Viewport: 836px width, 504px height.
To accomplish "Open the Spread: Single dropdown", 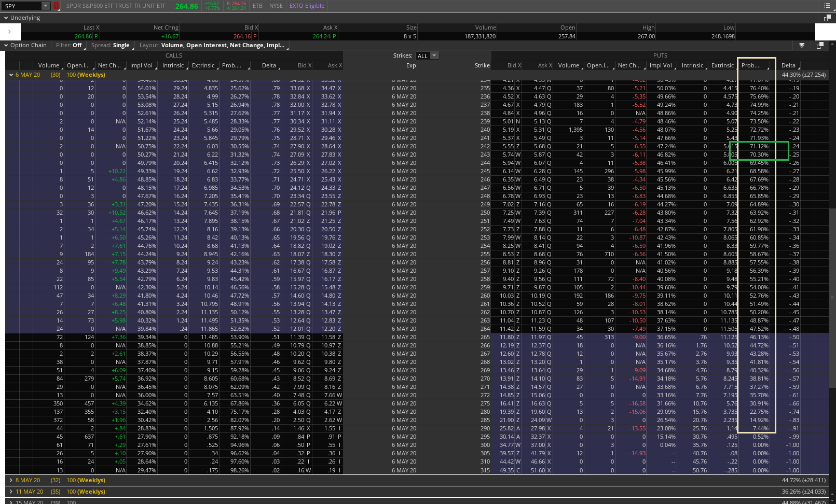I will [111, 45].
